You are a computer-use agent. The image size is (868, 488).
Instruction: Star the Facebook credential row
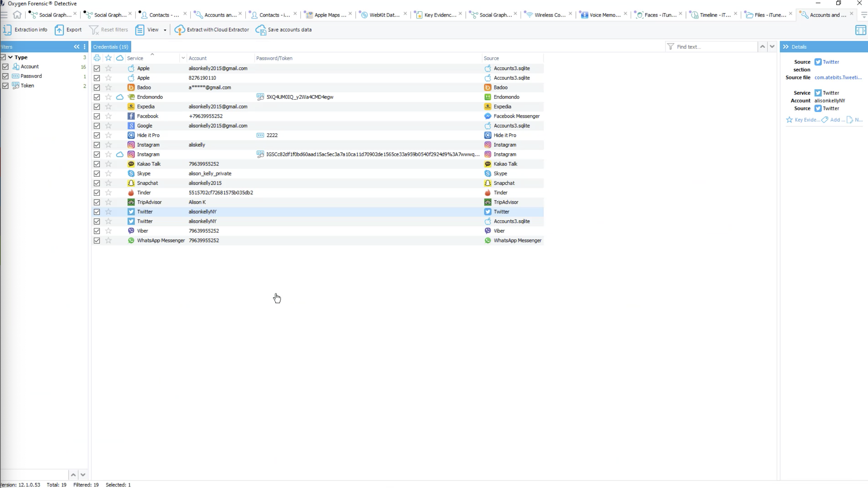pyautogui.click(x=108, y=116)
